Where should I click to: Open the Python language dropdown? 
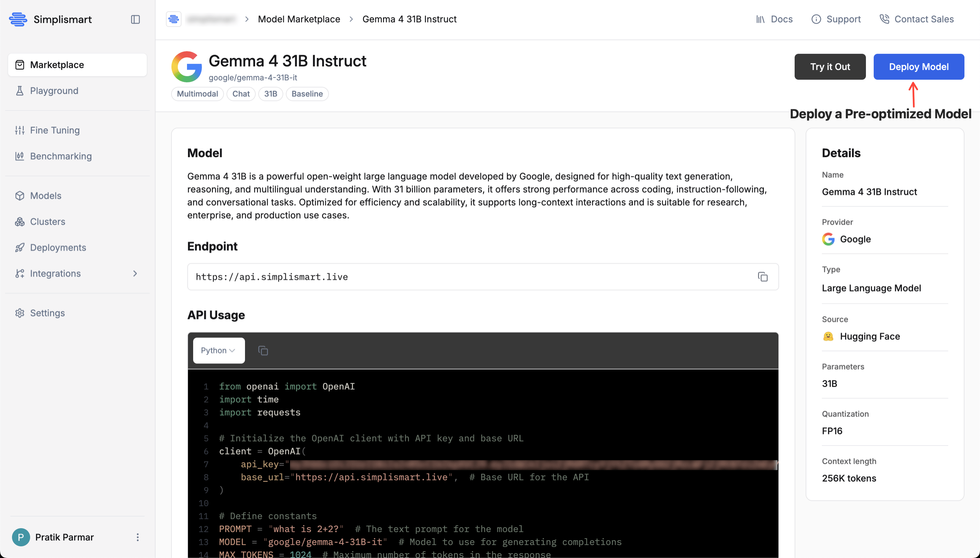pos(219,350)
